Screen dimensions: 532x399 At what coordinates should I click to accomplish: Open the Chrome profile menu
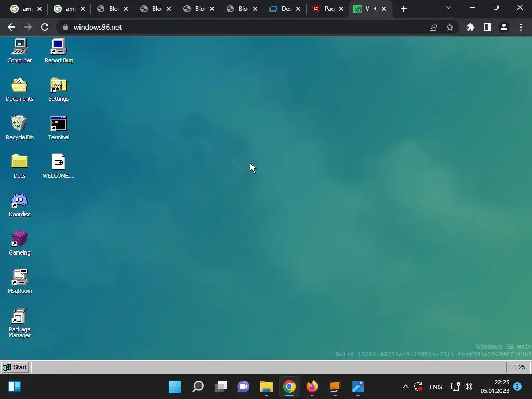click(504, 27)
